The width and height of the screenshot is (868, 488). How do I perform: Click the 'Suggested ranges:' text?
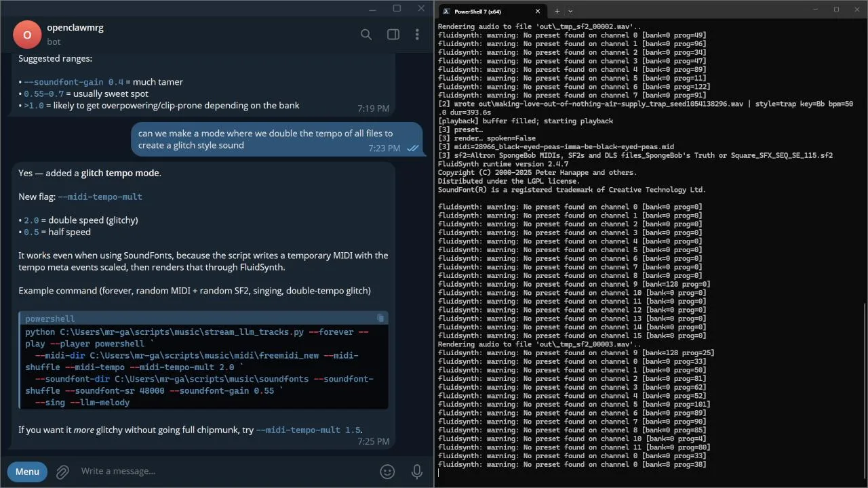pyautogui.click(x=56, y=58)
